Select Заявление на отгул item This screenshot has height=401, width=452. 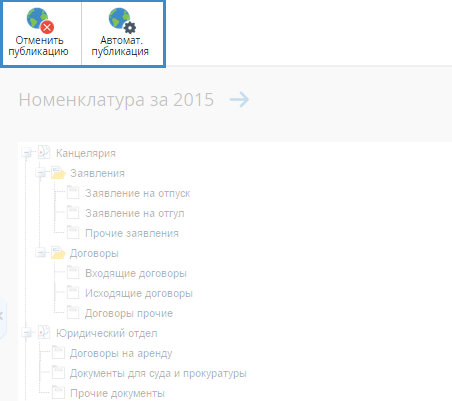tap(135, 213)
